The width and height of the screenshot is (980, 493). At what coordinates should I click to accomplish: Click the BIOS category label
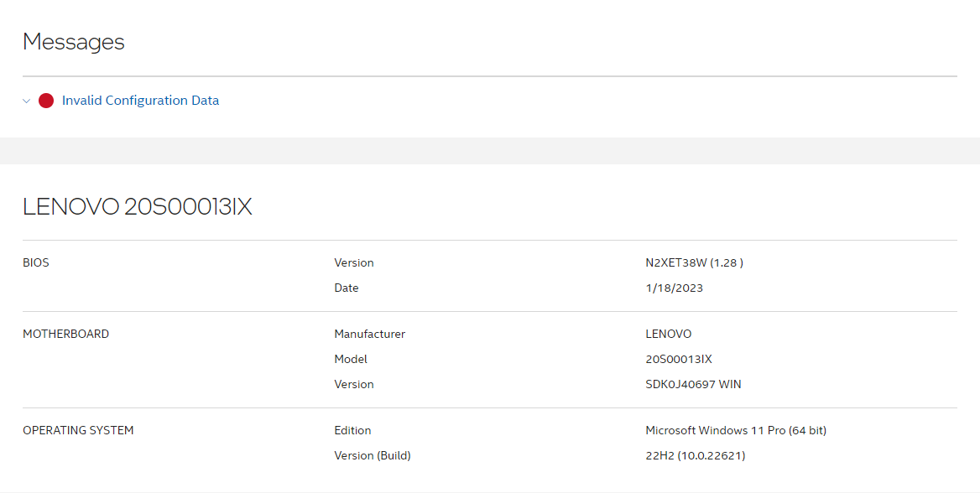coord(36,262)
